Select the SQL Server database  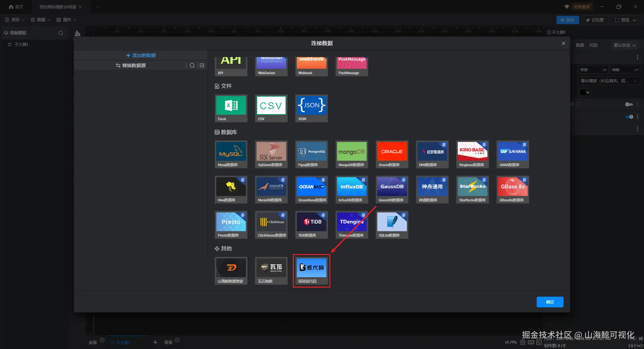(271, 154)
